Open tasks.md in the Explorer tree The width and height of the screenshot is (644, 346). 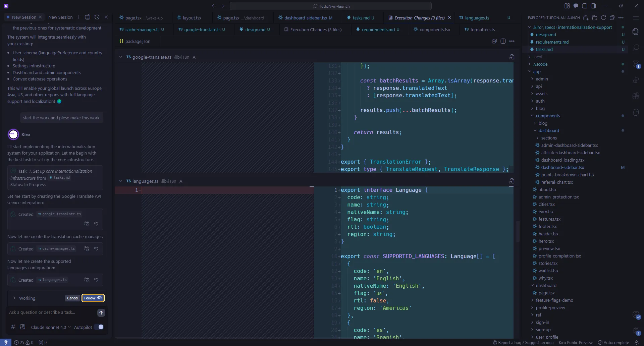544,49
